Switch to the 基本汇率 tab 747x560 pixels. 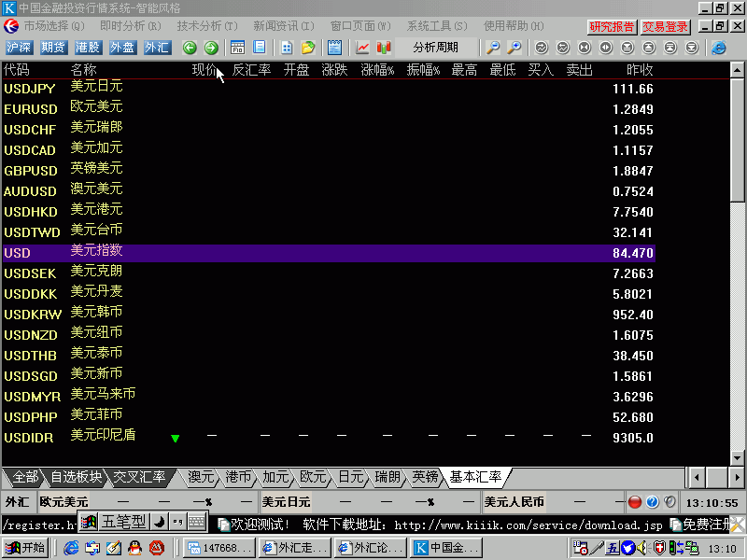pos(477,477)
